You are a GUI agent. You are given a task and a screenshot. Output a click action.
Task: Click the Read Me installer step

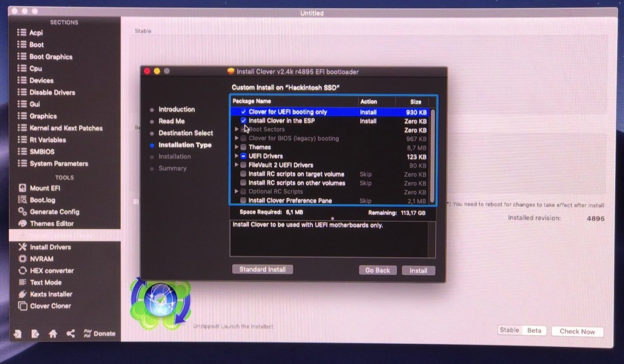pos(172,121)
